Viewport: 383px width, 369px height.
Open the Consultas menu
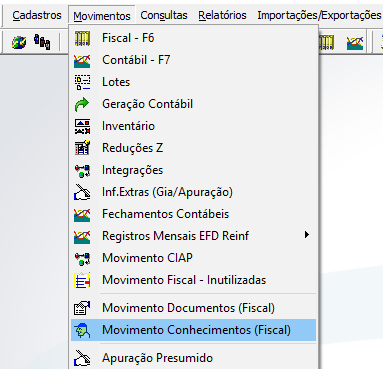(164, 15)
